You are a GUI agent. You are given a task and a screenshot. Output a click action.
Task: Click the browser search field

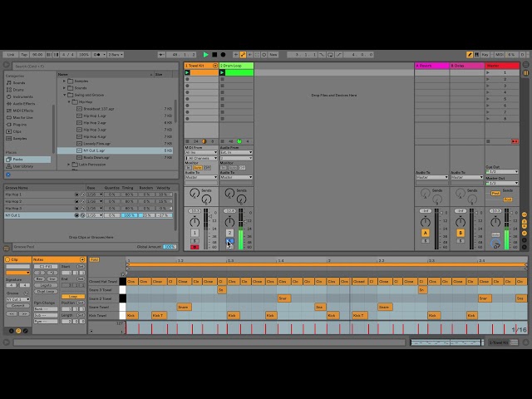[x=95, y=66]
